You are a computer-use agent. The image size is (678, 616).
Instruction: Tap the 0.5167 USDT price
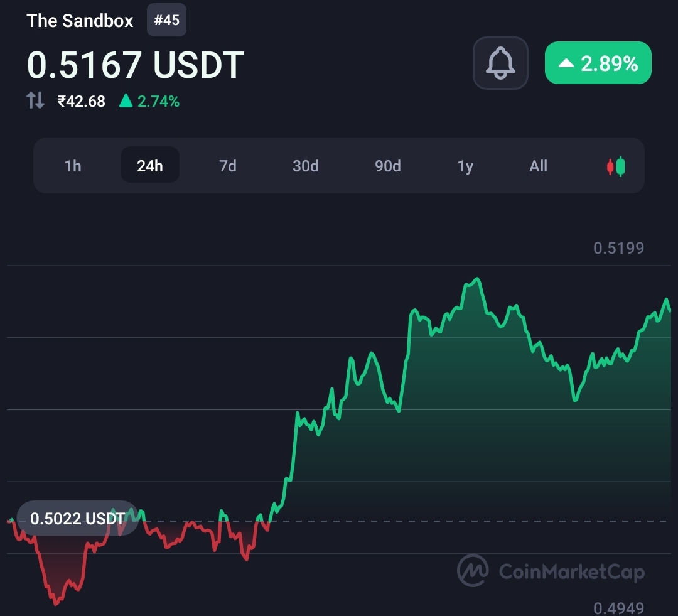(136, 65)
